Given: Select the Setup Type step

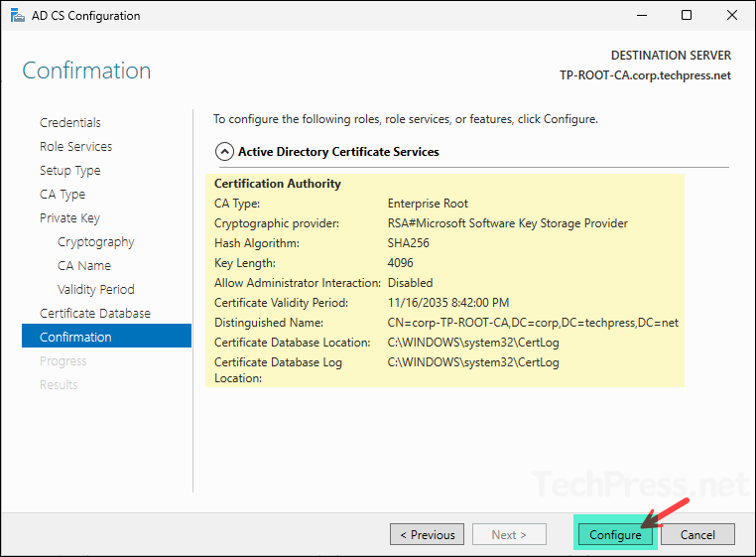Looking at the screenshot, I should point(69,171).
